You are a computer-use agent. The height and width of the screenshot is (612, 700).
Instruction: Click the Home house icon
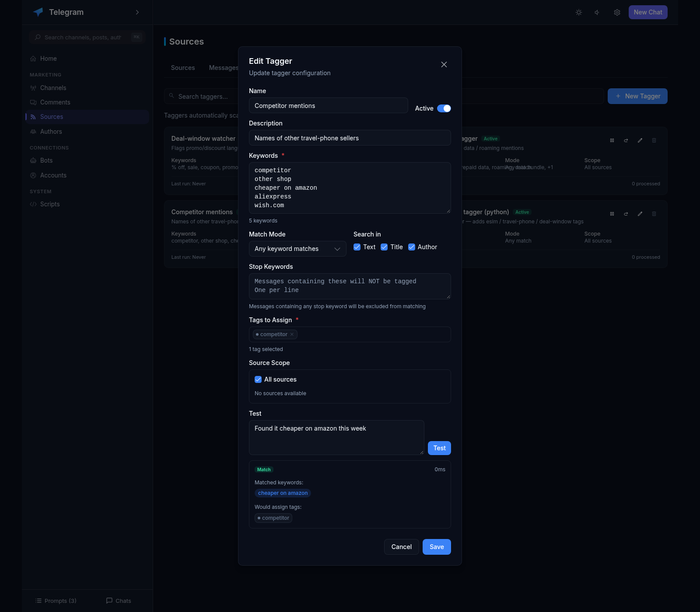[33, 59]
